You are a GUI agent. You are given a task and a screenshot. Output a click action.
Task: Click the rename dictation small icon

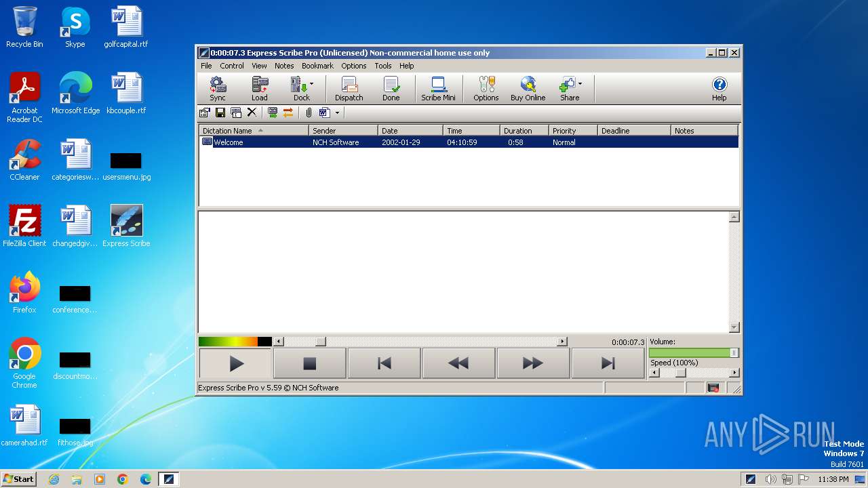tap(236, 113)
